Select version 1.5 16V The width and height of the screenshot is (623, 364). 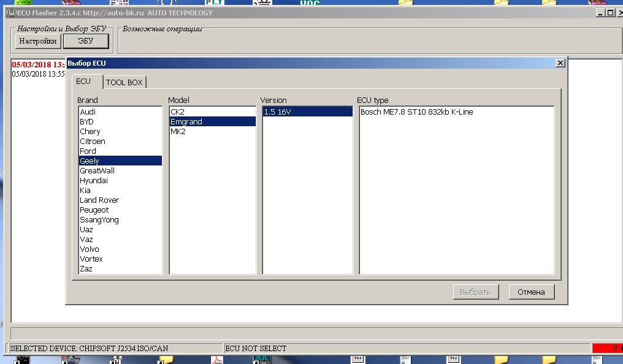tap(308, 112)
